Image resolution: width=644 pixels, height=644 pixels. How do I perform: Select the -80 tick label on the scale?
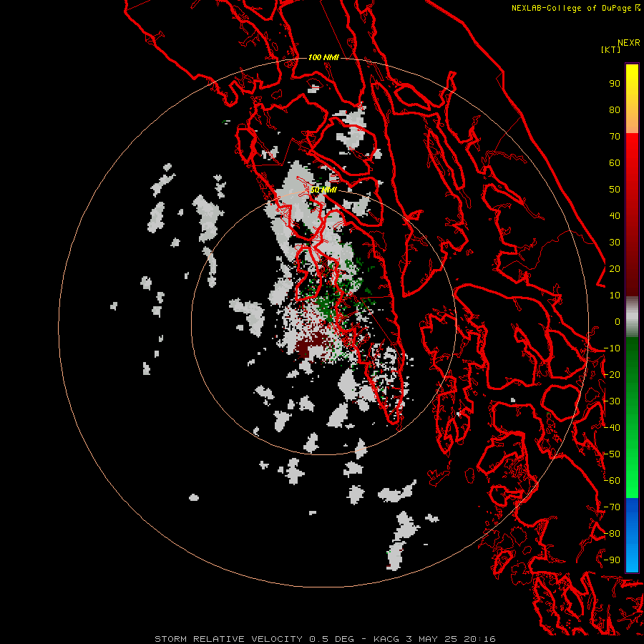click(612, 534)
